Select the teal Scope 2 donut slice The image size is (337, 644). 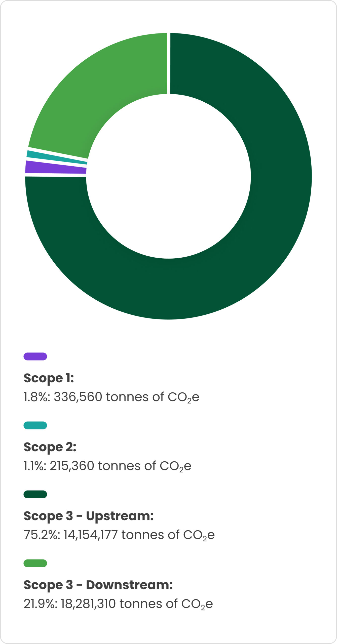57,157
